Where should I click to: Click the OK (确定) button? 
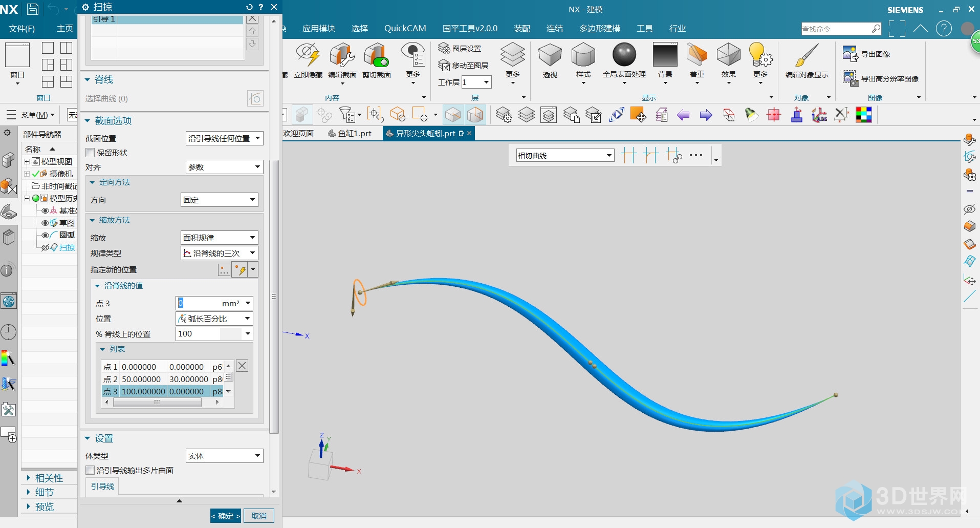tap(225, 516)
